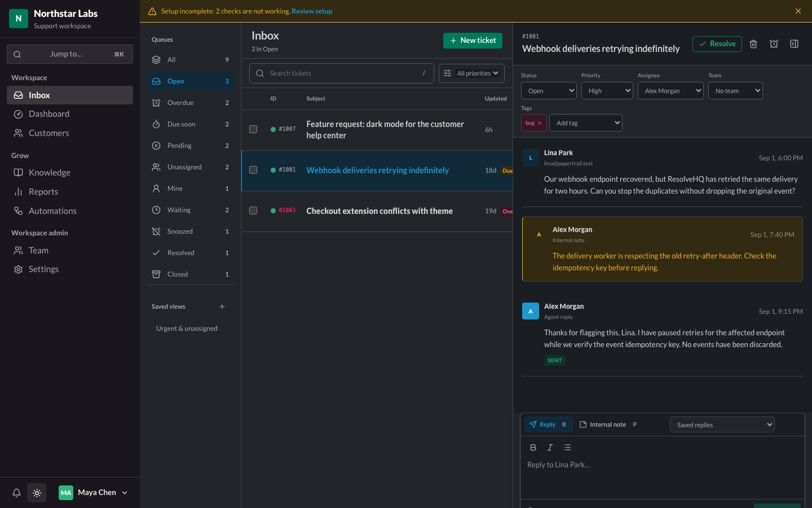Select checkbox for ticket #1007
Viewport: 812px width, 508px height.
coord(253,129)
